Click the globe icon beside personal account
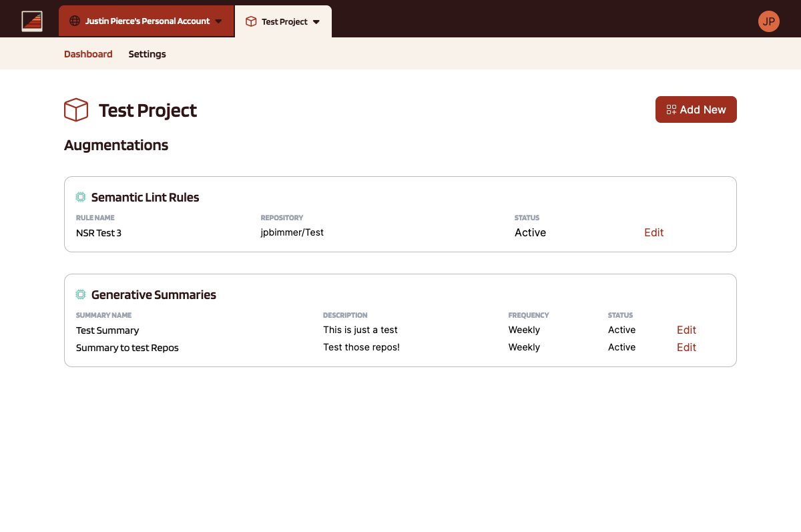 (75, 21)
